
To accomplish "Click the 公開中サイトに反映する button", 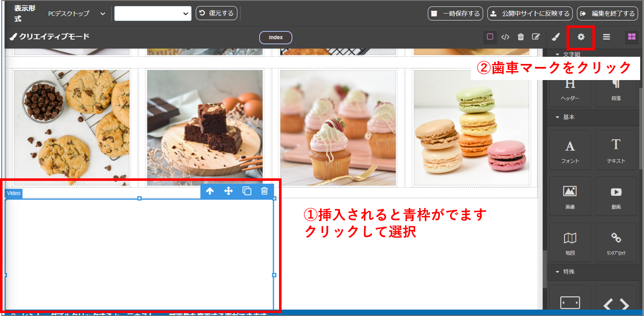I will click(x=530, y=14).
